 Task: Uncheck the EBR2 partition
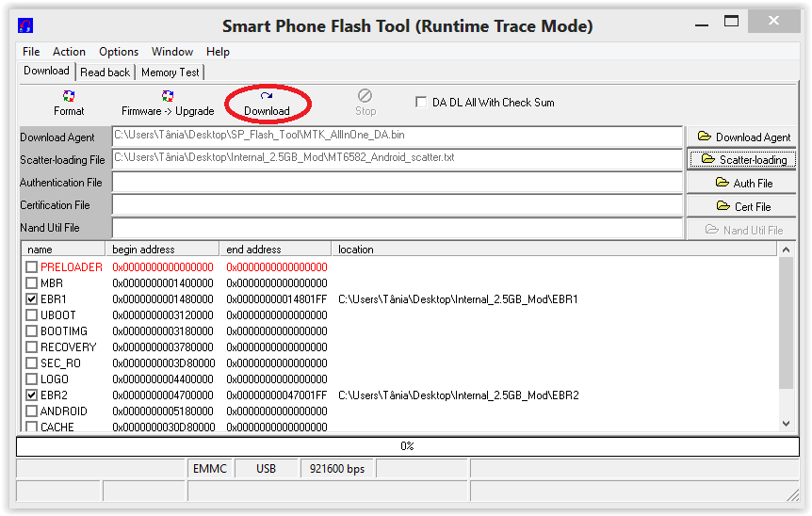[x=32, y=395]
